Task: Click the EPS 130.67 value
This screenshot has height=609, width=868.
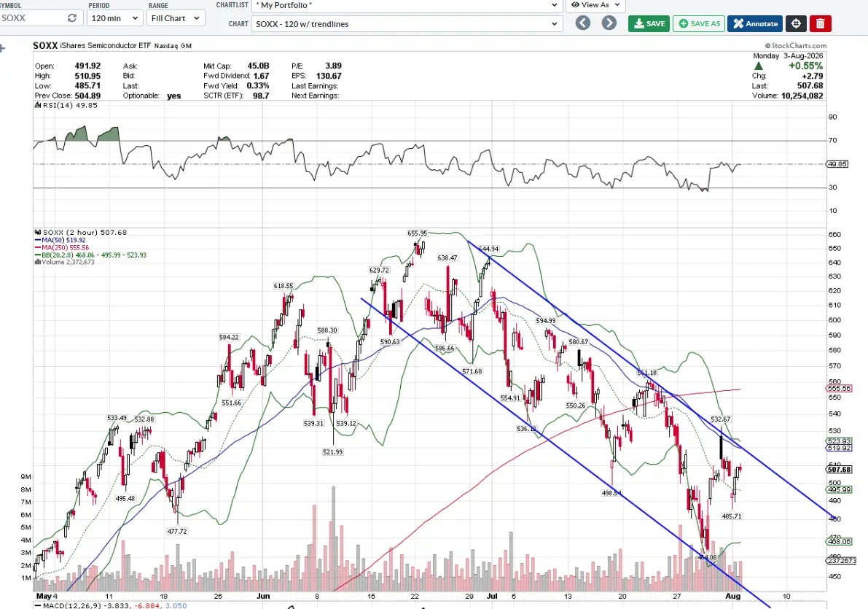Action: [329, 75]
